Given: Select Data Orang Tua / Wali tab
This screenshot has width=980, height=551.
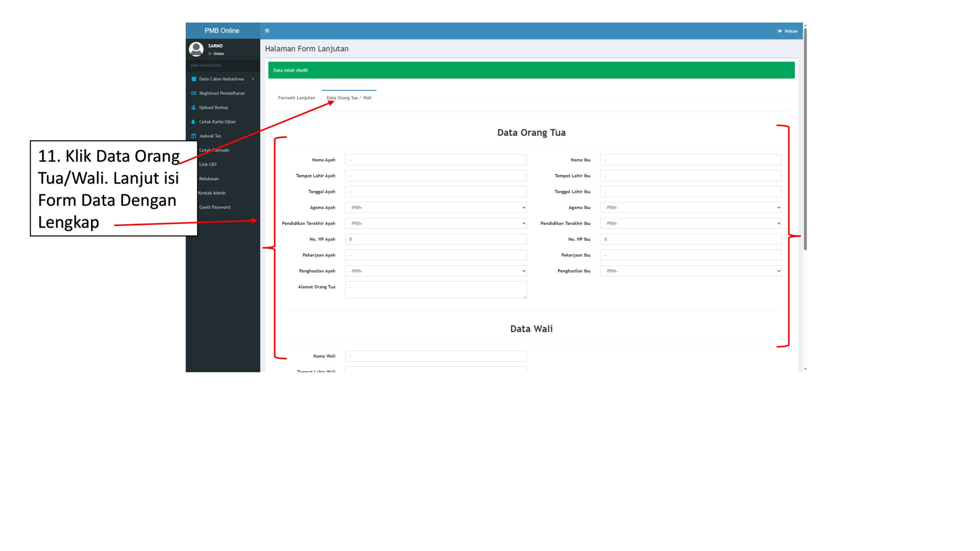Looking at the screenshot, I should coord(349,98).
